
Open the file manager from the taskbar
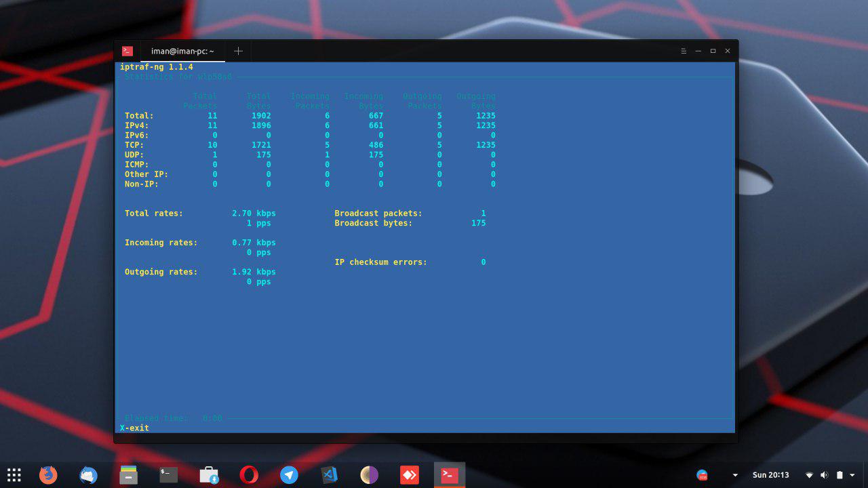(128, 475)
